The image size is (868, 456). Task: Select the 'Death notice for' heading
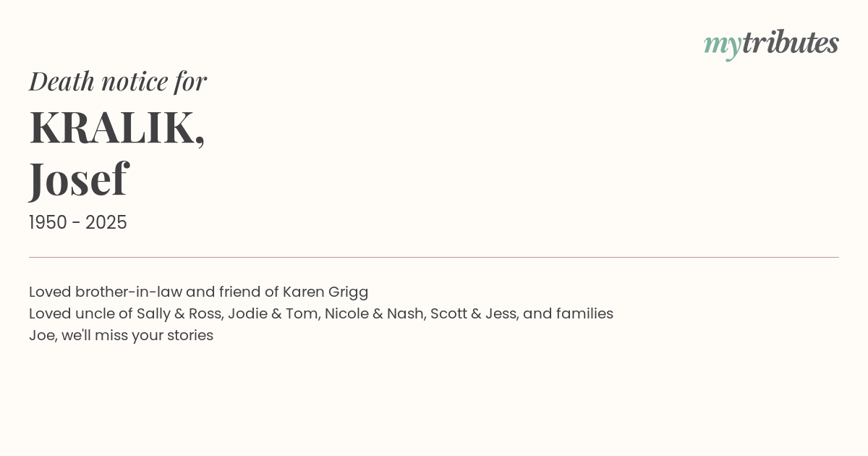[118, 81]
